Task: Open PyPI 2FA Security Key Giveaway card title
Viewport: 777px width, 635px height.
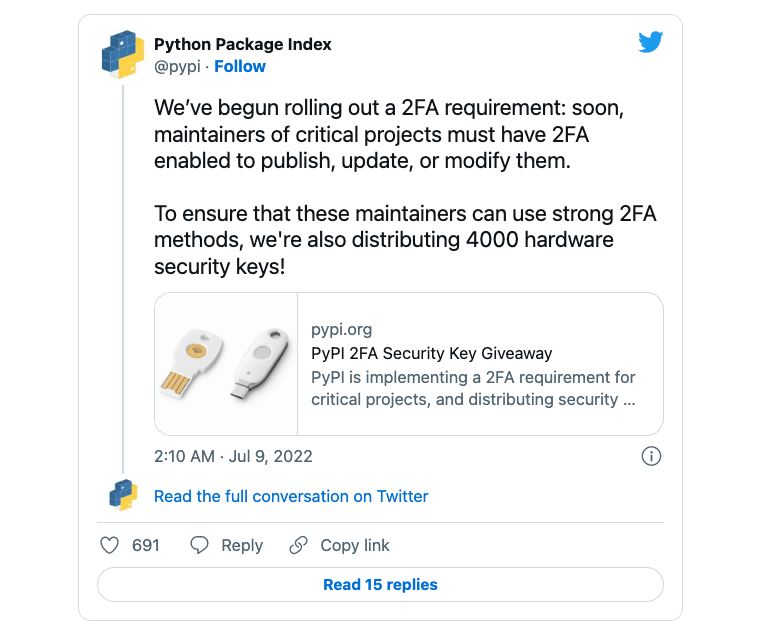Action: pyautogui.click(x=431, y=353)
